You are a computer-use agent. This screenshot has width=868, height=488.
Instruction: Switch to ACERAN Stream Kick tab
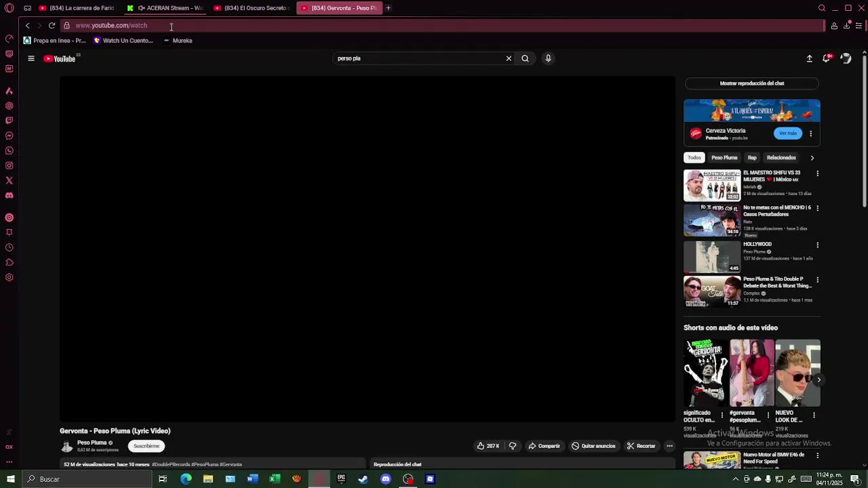pos(165,8)
